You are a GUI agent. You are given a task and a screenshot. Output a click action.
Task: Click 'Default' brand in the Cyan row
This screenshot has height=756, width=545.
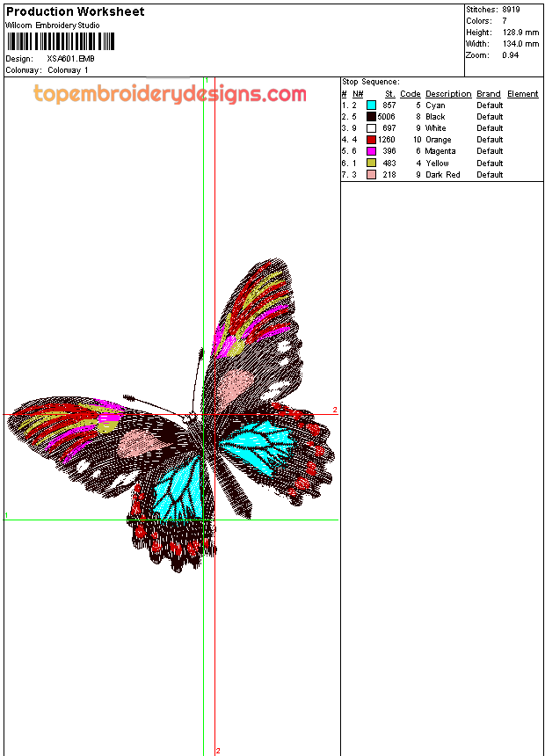pyautogui.click(x=490, y=105)
